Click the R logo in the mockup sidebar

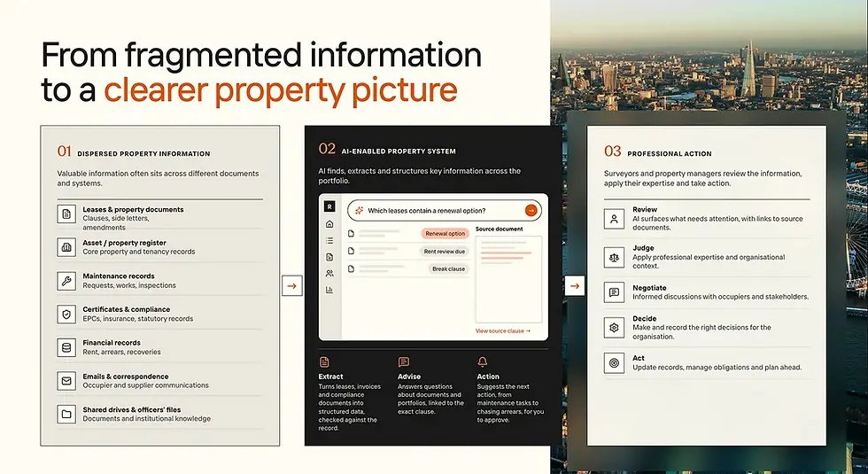[x=329, y=206]
